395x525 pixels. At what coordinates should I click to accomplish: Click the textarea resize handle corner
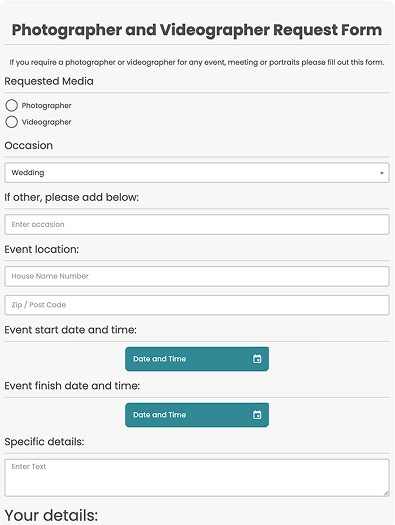[x=386, y=493]
